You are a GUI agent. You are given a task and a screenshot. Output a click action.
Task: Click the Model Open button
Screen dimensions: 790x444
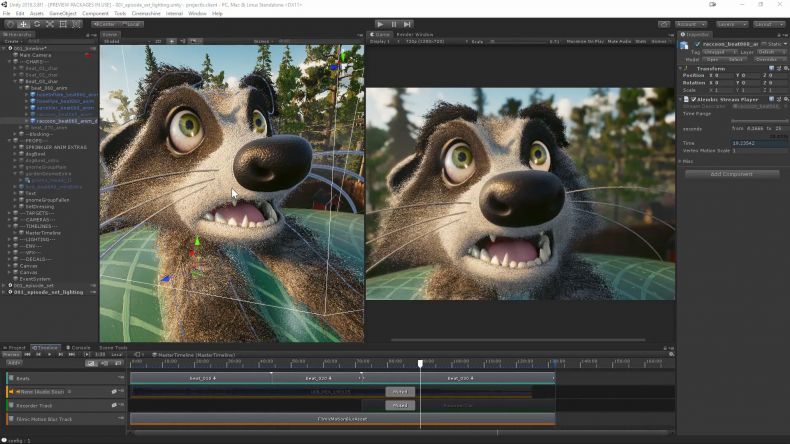[712, 59]
